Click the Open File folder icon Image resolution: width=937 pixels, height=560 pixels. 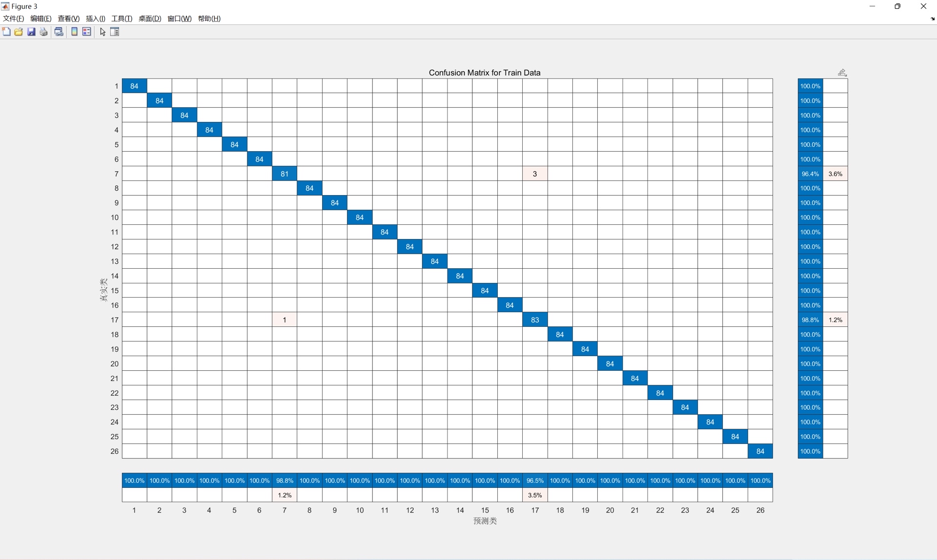19,32
